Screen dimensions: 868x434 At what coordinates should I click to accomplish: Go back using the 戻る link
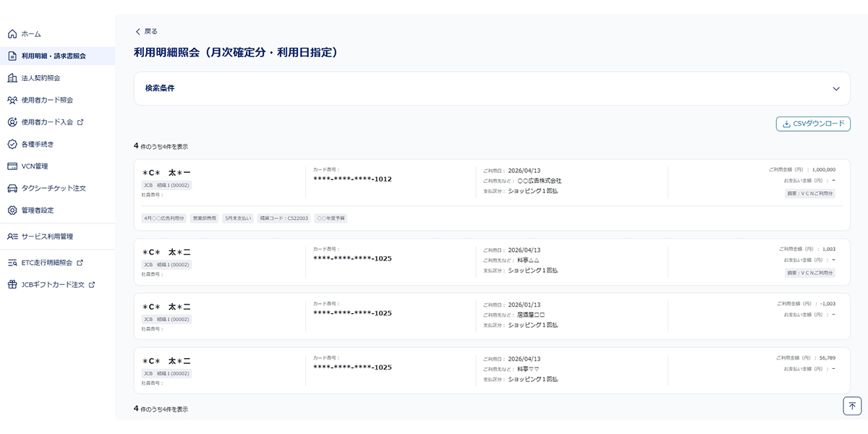coord(146,32)
